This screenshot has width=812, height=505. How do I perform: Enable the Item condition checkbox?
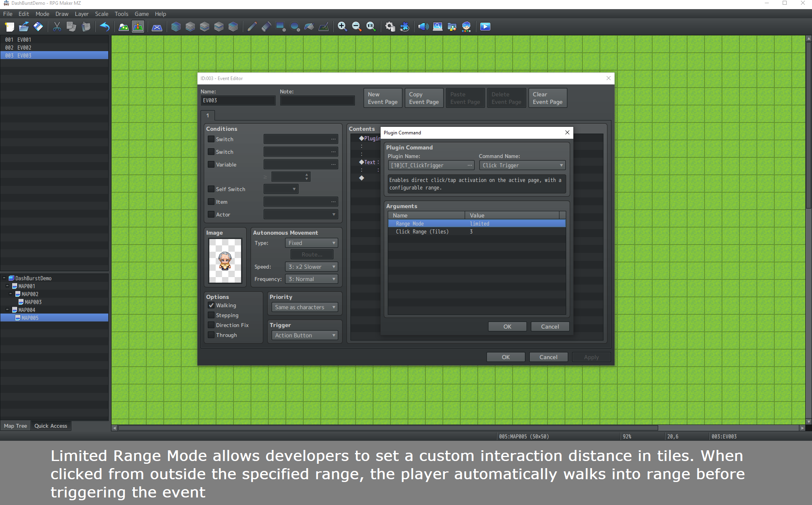211,202
